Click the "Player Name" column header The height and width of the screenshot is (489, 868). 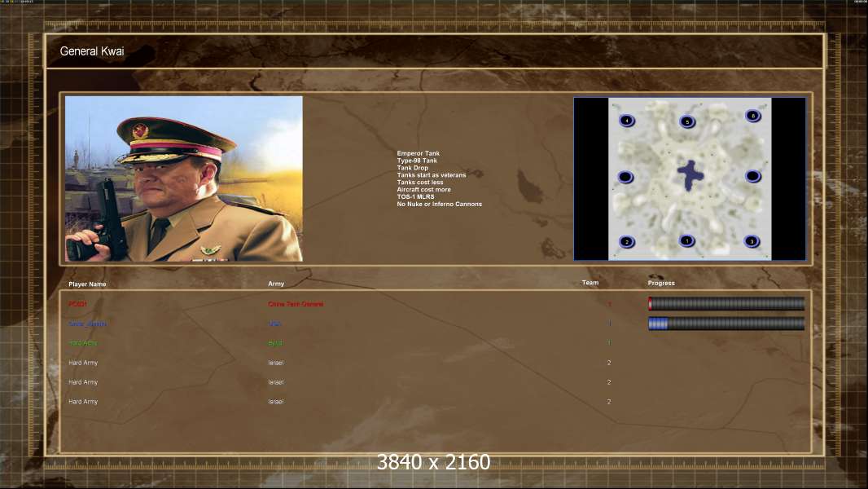(87, 284)
